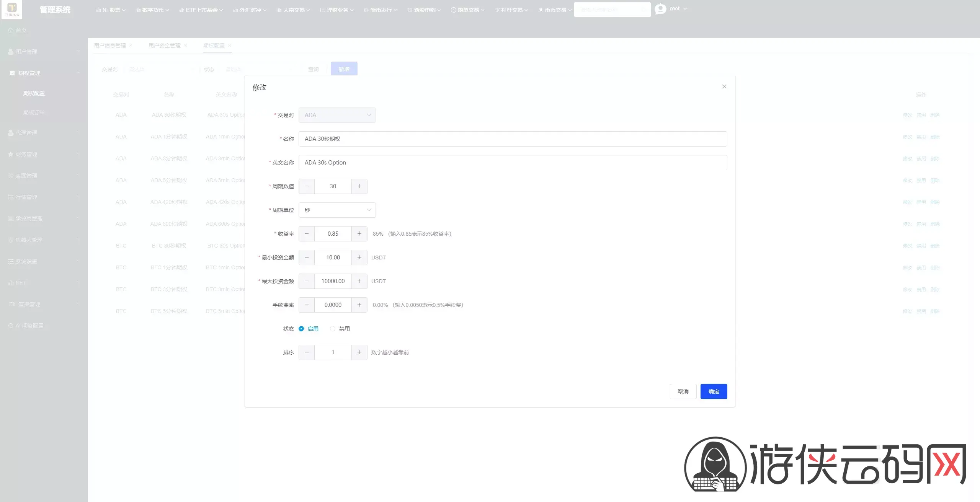Decrease 周期数值 with the minus button

[307, 186]
